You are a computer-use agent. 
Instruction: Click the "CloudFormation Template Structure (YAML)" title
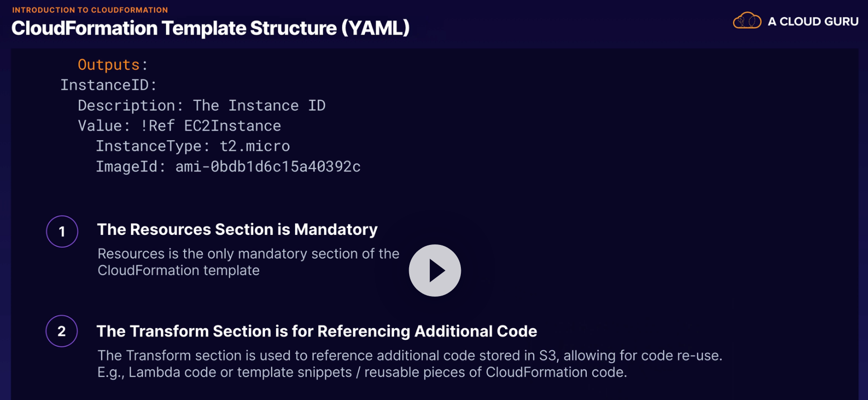pos(210,28)
